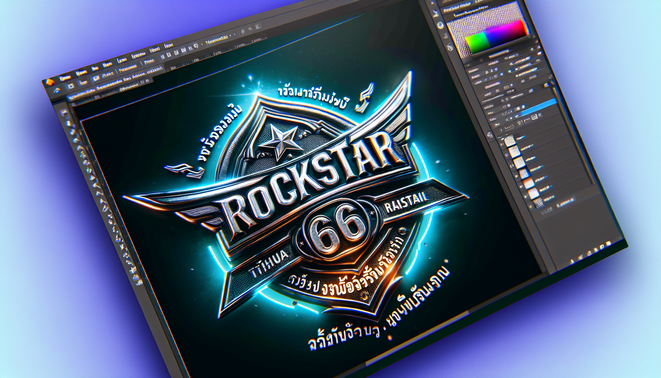The height and width of the screenshot is (378, 661).
Task: Select the topmost layer thumbnail
Action: (510, 141)
